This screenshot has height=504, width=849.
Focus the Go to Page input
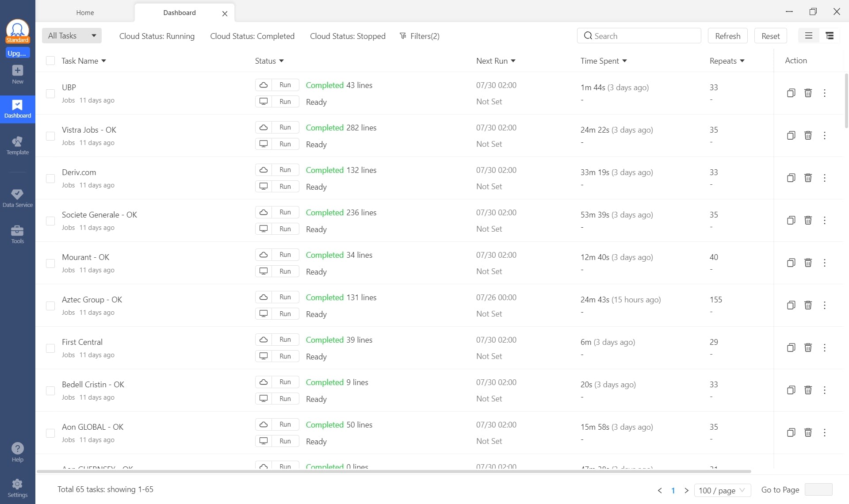(818, 489)
